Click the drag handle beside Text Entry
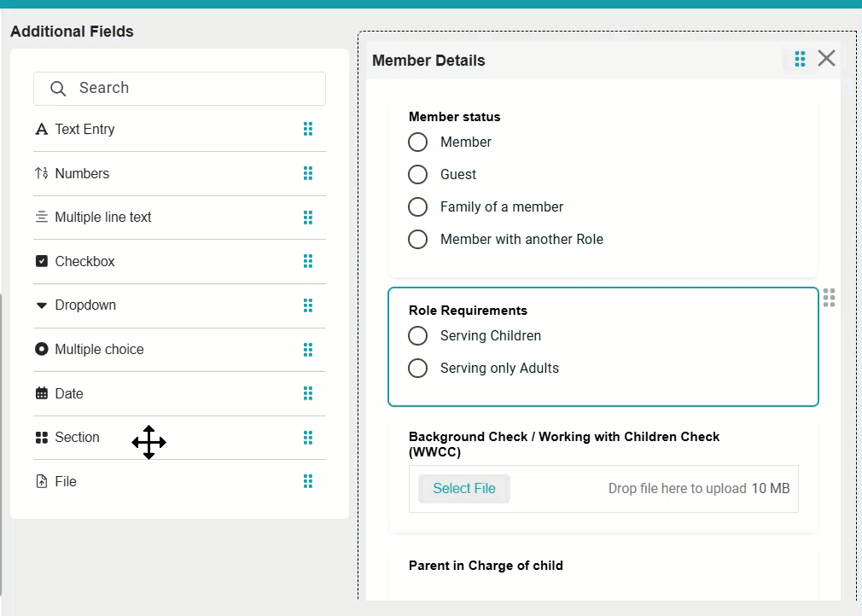Viewport: 862px width, 616px height. click(308, 129)
